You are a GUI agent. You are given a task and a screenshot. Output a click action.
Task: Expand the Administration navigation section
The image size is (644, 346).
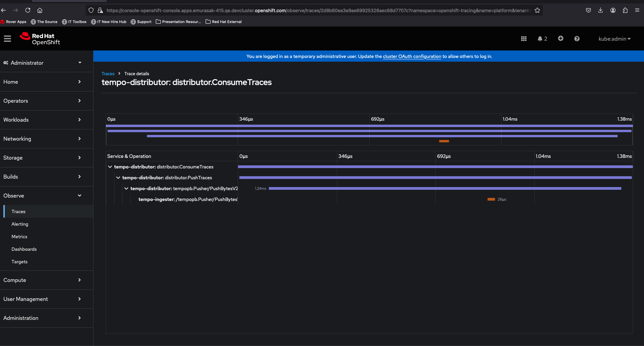[x=46, y=318]
